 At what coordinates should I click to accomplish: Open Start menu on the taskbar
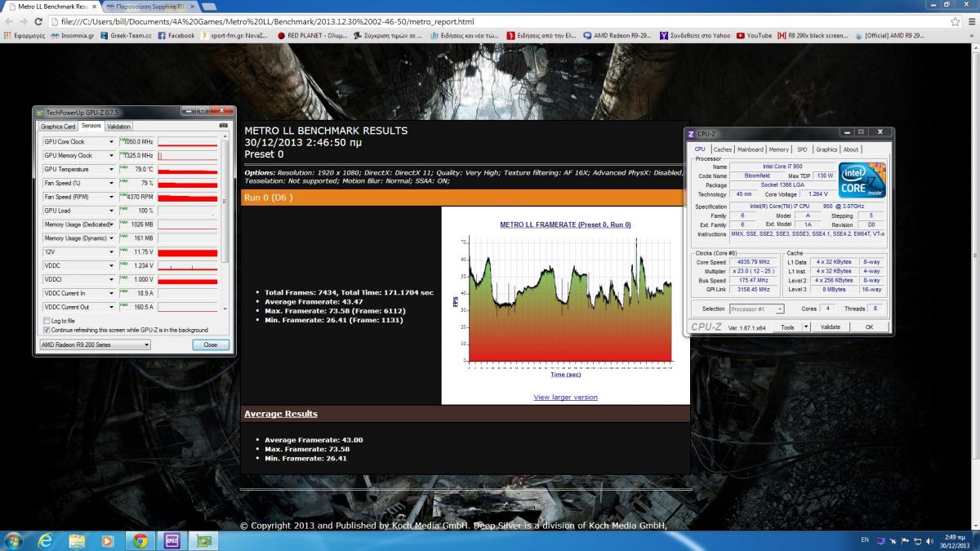(x=14, y=540)
